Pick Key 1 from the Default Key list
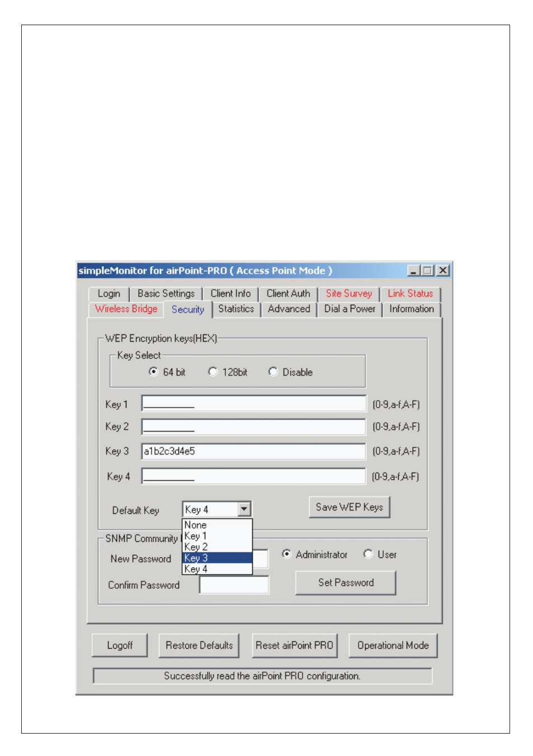The width and height of the screenshot is (533, 756). click(x=218, y=536)
